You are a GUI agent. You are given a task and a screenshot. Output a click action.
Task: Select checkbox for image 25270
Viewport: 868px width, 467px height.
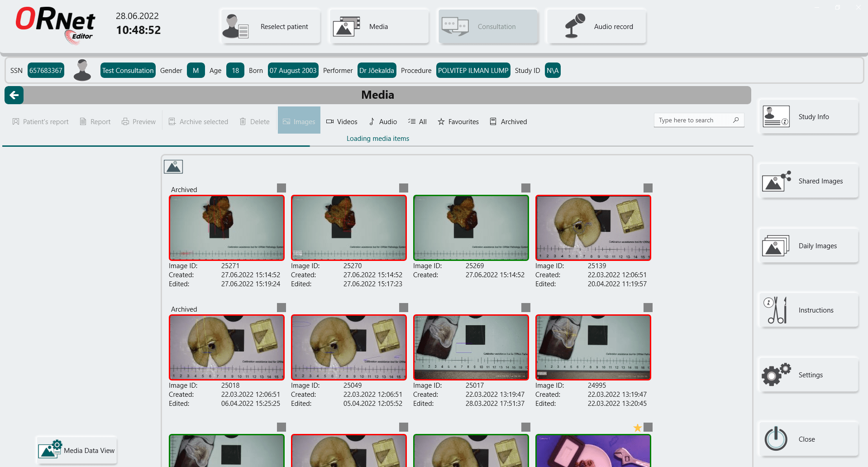point(404,188)
